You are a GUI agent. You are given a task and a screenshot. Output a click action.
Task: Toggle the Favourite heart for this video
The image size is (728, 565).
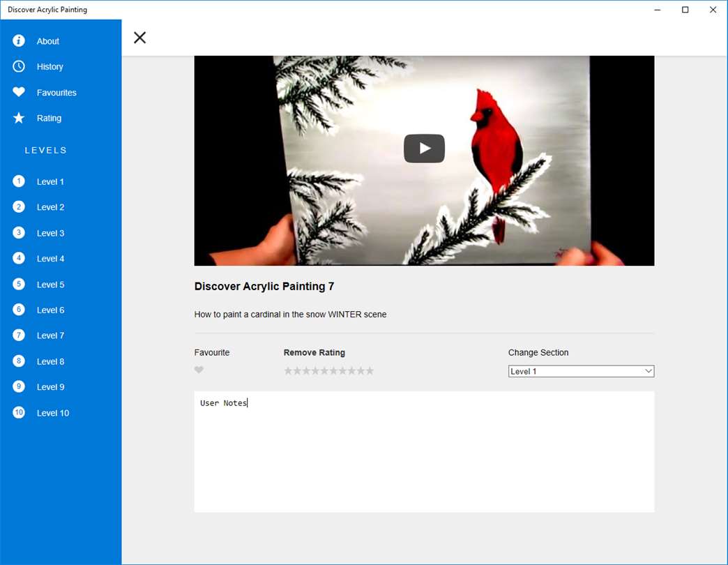pyautogui.click(x=199, y=370)
